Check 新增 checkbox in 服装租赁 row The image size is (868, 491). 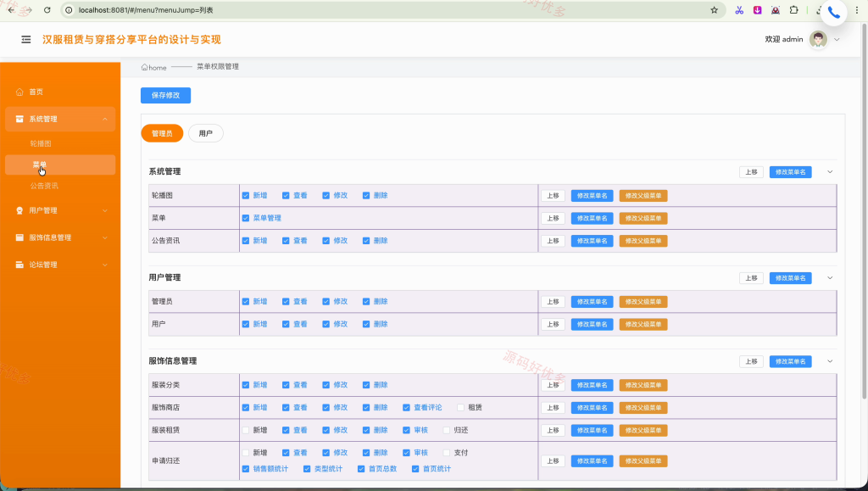point(245,430)
